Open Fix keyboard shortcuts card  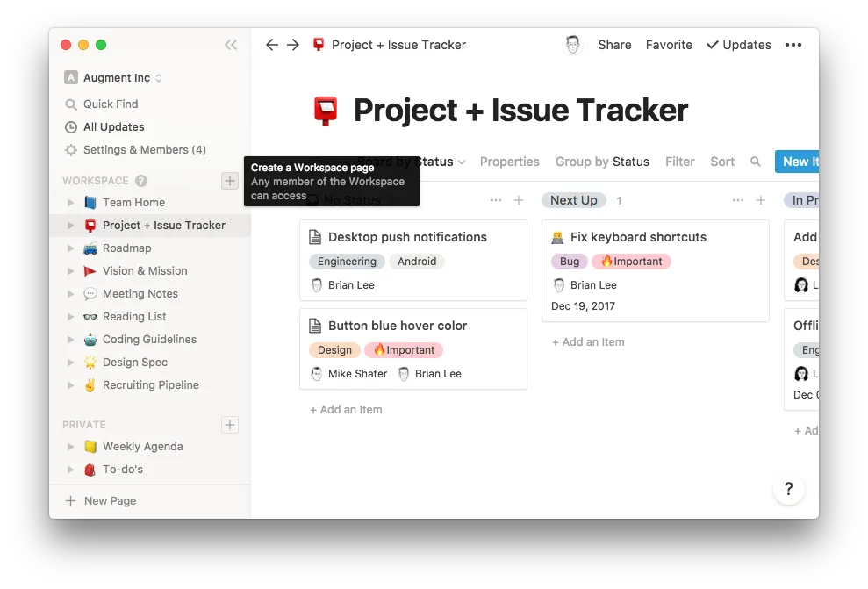click(656, 270)
